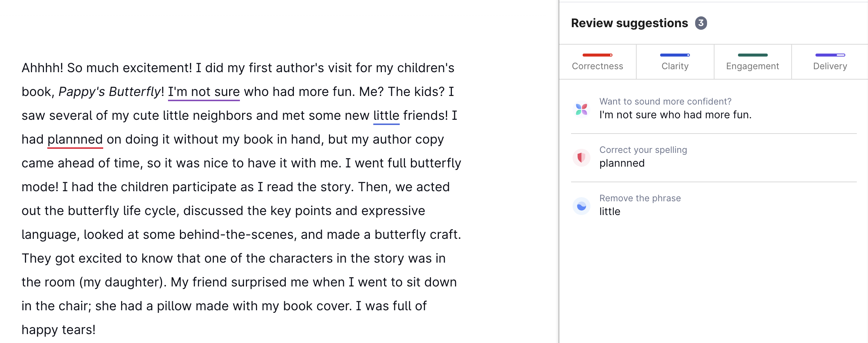Select the Engagement tab

(752, 66)
